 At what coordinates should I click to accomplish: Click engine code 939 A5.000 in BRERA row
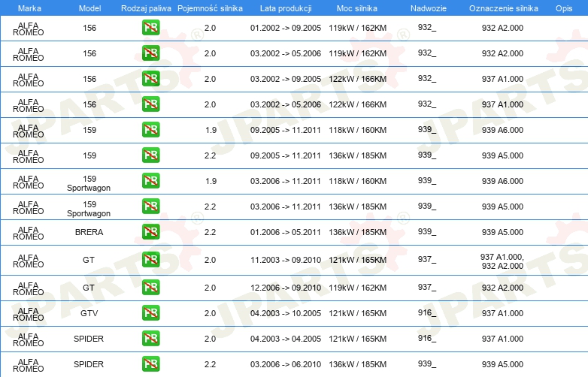click(502, 232)
